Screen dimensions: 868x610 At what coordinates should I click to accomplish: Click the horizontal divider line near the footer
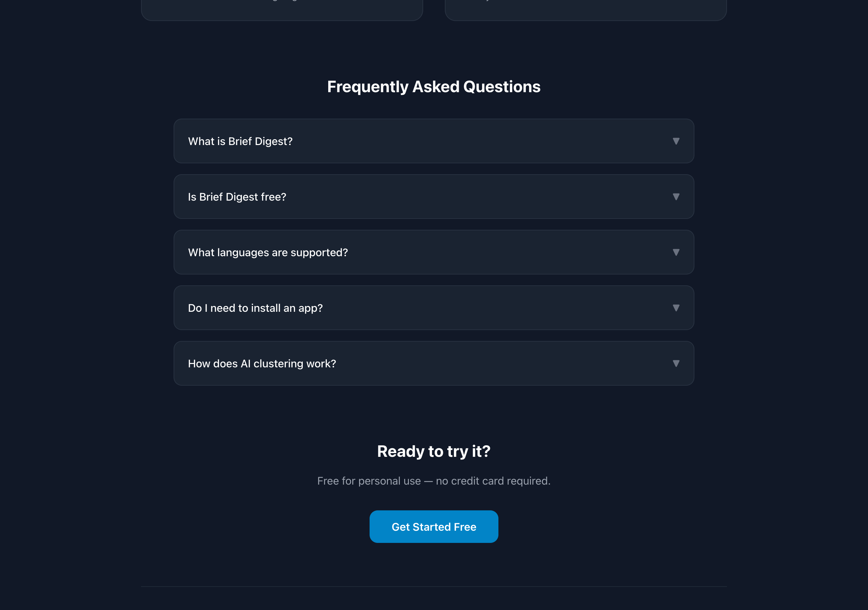434,587
